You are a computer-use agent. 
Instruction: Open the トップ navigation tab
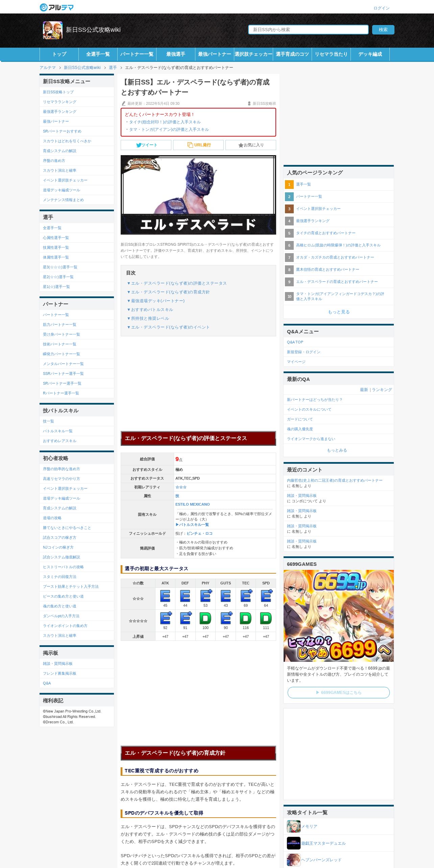click(59, 54)
